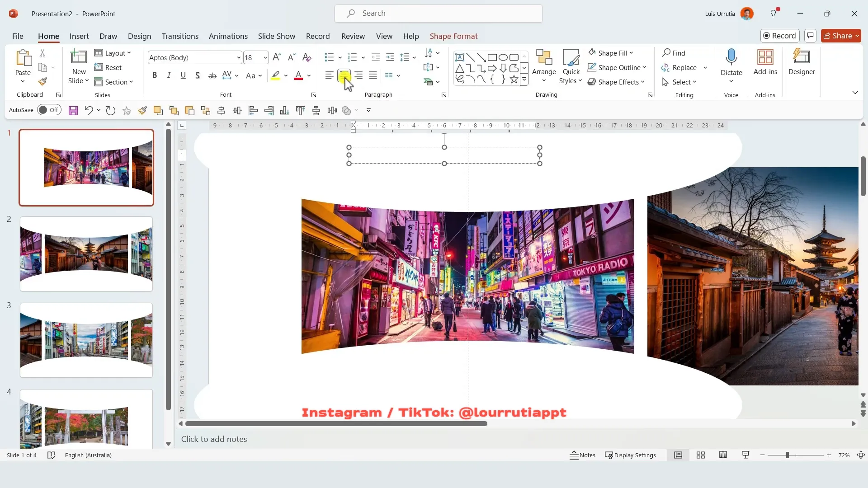This screenshot has width=868, height=488.
Task: Click the Text Shadow icon
Action: [198, 75]
